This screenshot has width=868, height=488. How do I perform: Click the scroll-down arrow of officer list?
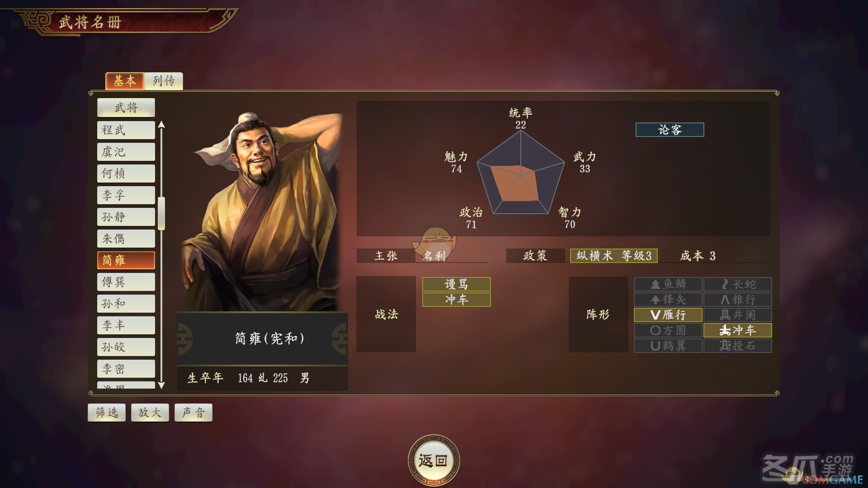[161, 385]
